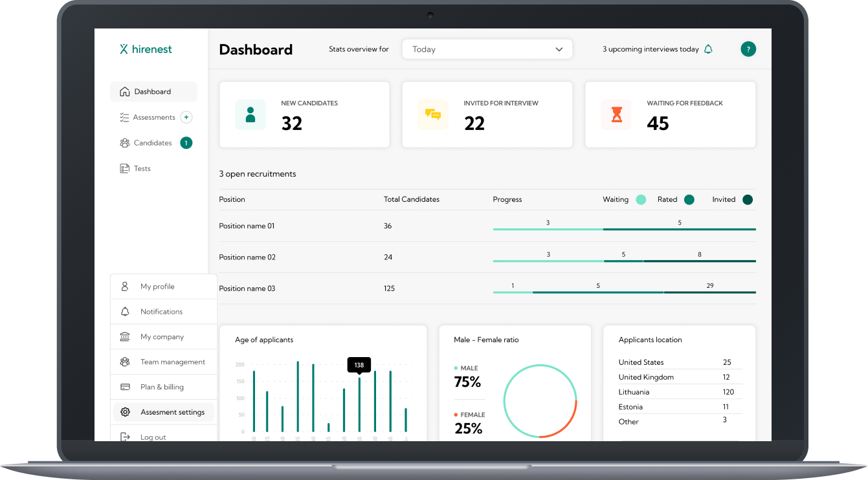Click the hirenest logo

coord(146,49)
